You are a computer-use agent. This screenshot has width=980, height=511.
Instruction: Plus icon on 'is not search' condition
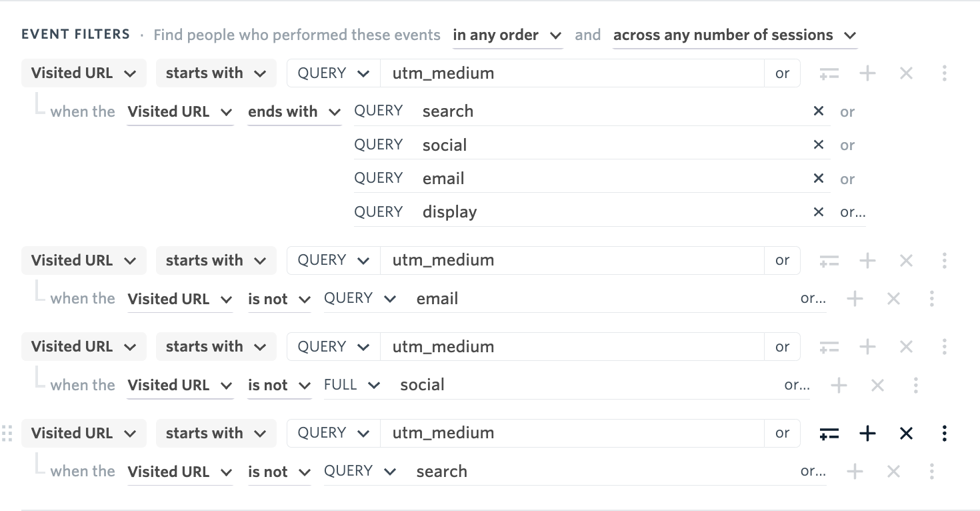tap(855, 472)
